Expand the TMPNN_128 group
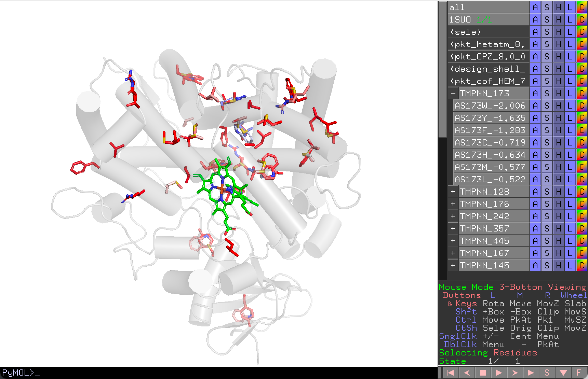Viewport: 588px width, 379px height. click(453, 192)
